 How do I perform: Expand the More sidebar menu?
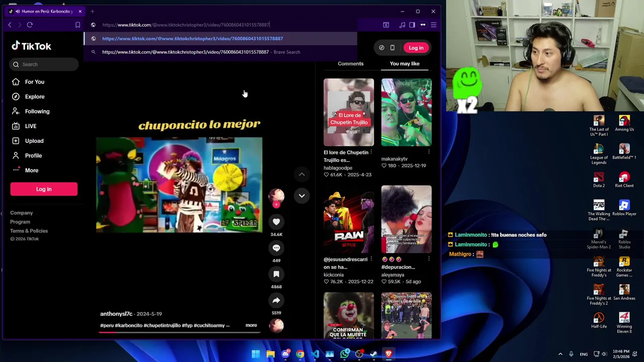(31, 170)
